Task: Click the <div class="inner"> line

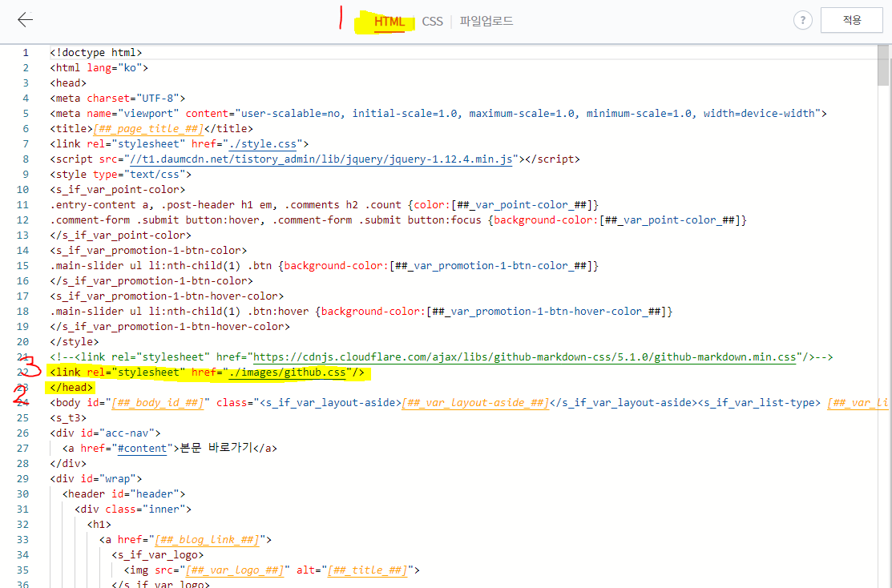Action: (x=133, y=509)
